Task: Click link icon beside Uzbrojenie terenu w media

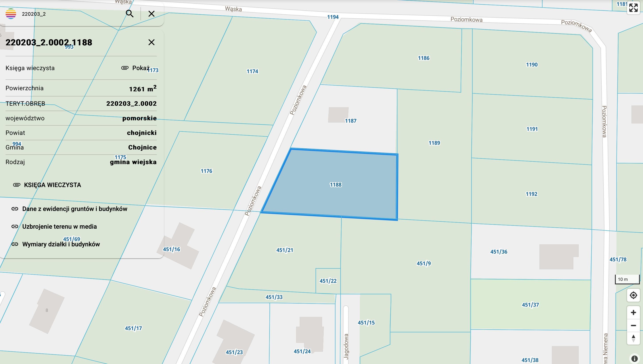Action: (15, 226)
